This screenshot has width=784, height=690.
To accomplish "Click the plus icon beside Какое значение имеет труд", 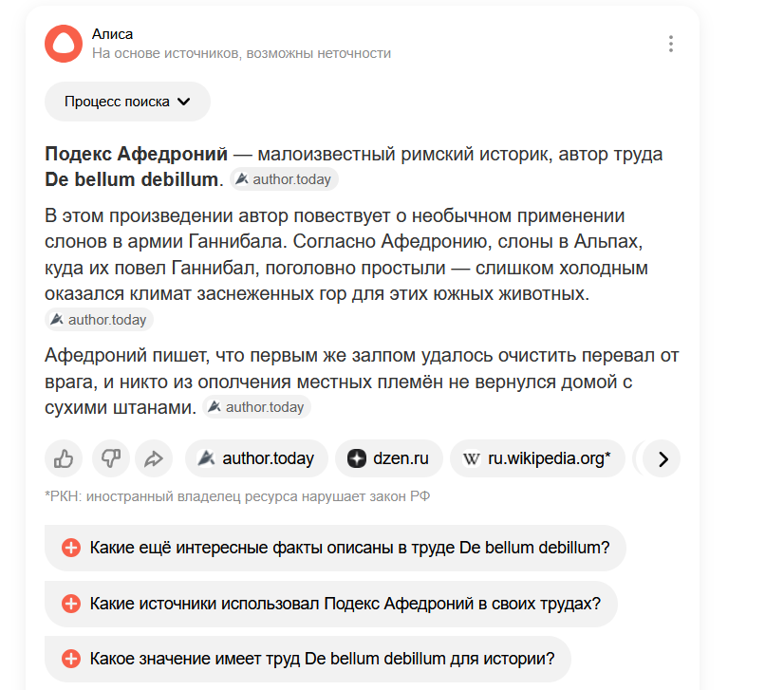I will tap(70, 659).
